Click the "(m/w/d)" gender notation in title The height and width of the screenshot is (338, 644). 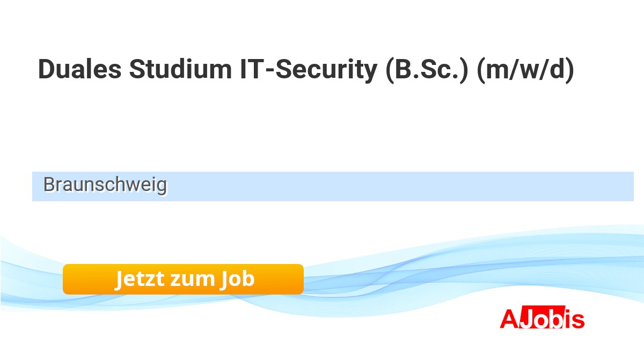click(x=525, y=70)
